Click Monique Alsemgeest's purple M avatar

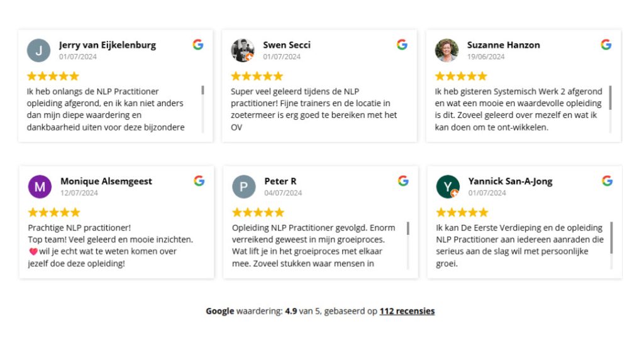click(40, 187)
